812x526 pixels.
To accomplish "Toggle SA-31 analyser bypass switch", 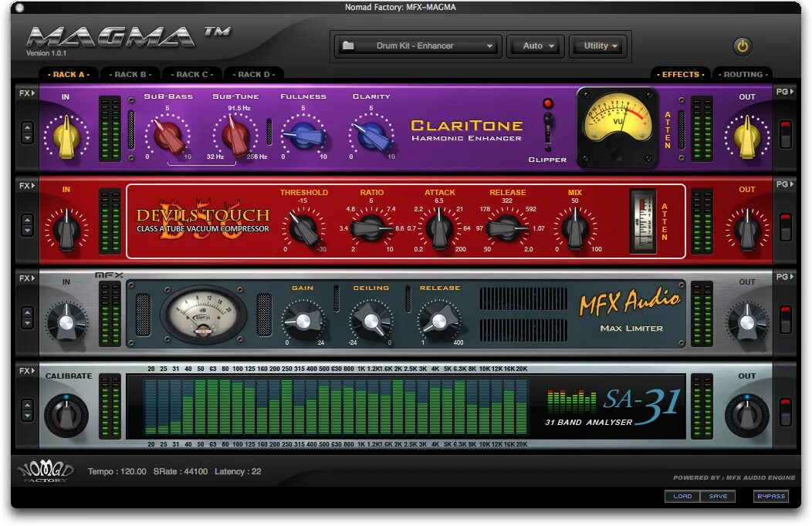I will pos(786,411).
